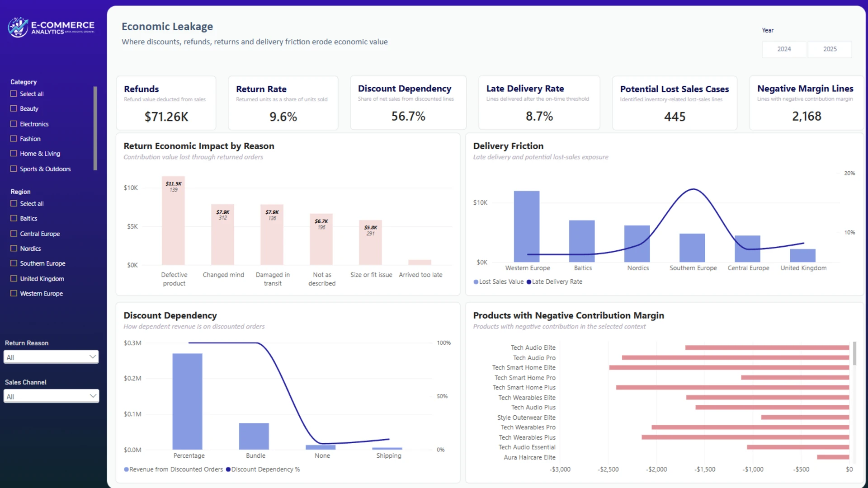Click the Arrived too late bar

click(x=420, y=262)
